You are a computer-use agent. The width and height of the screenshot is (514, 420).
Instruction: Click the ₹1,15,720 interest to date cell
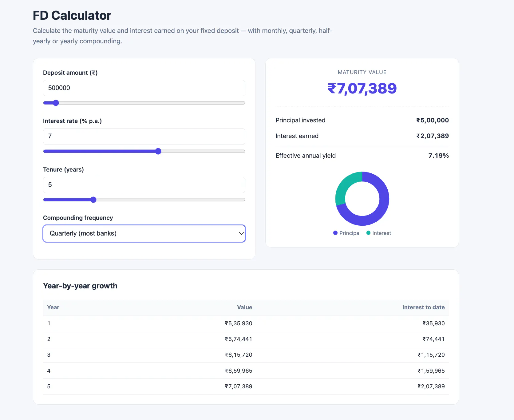tap(431, 355)
